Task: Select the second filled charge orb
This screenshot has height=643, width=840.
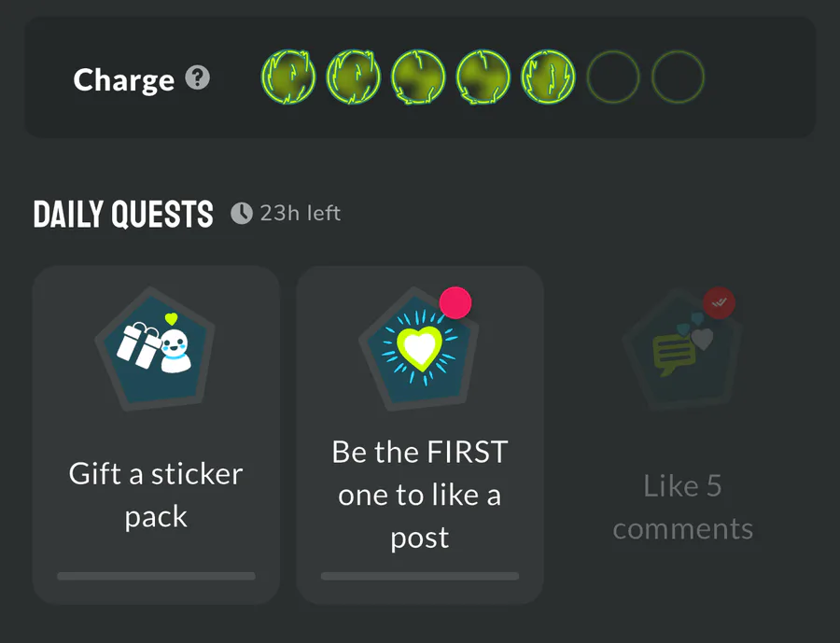Action: click(353, 77)
